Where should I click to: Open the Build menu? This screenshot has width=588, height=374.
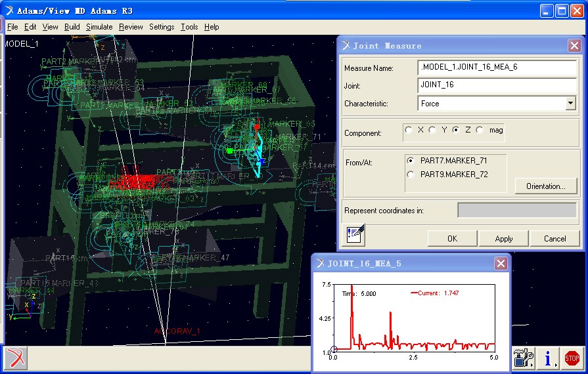tap(72, 27)
